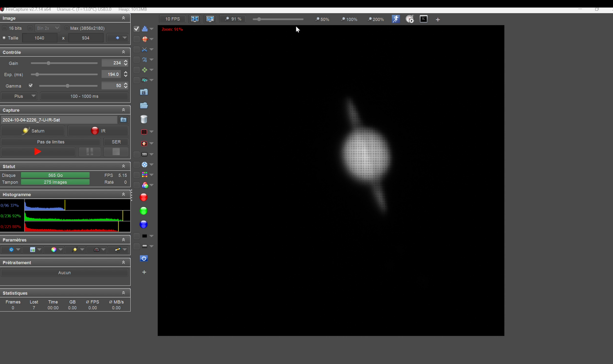This screenshot has height=364, width=613.
Task: Click the capture filename field
Action: tap(59, 120)
